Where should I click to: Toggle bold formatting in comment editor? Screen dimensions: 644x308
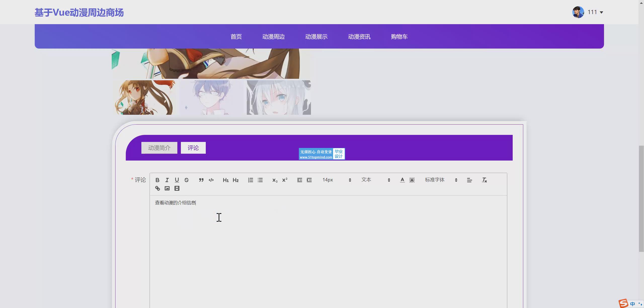click(157, 180)
